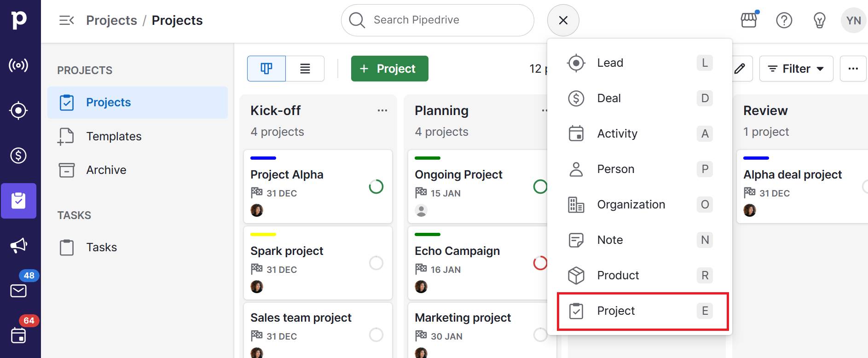Click Project Alpha progress circle
Viewport: 868px width, 358px height.
[x=376, y=186]
